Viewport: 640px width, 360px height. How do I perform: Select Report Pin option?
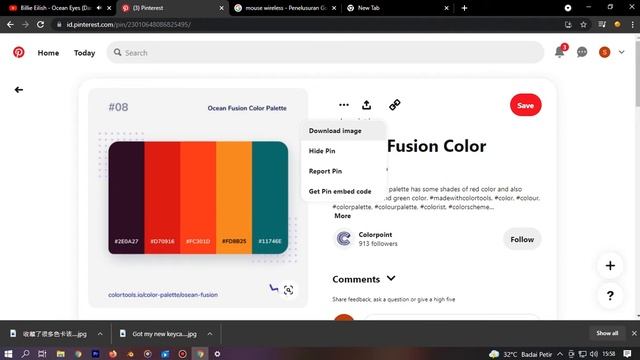[x=325, y=171]
